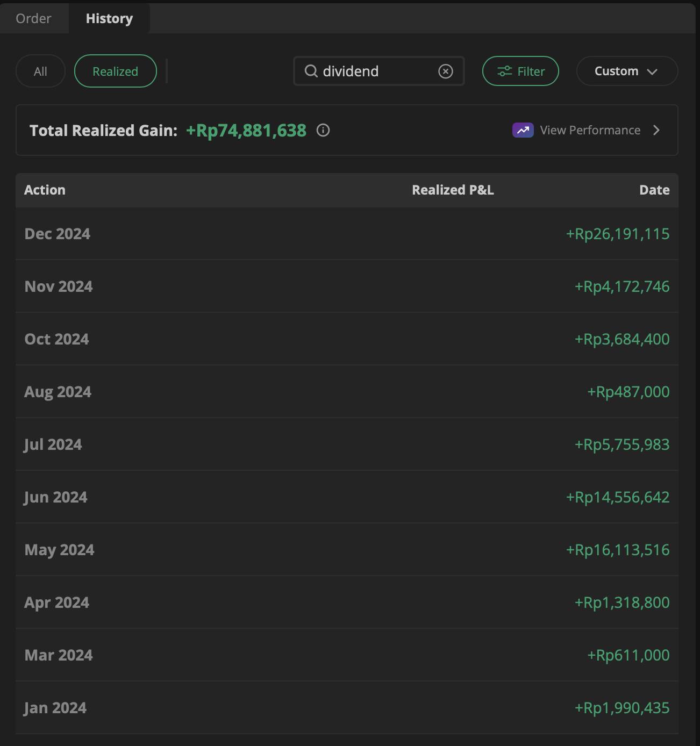
Task: Click the search magnifier icon
Action: (311, 71)
